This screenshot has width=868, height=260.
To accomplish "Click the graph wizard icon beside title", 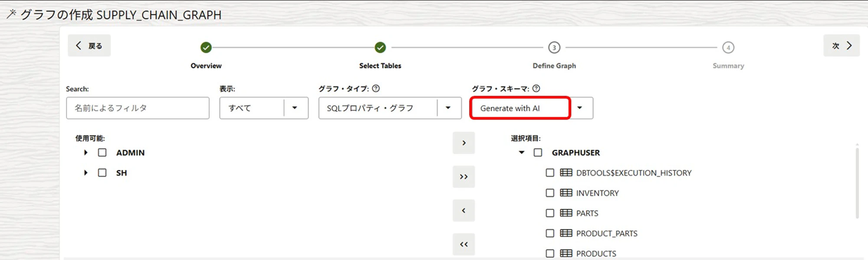I will pyautogui.click(x=11, y=14).
